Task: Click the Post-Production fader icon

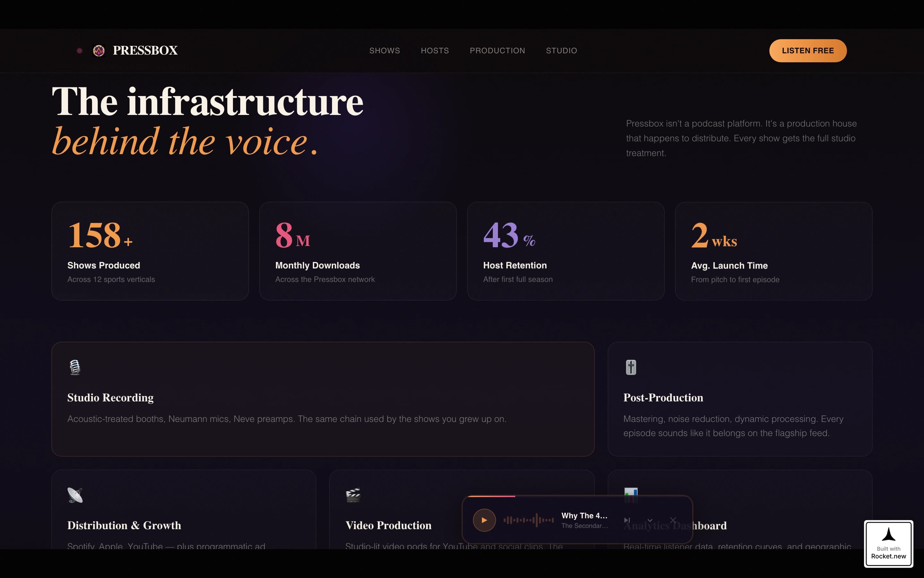Action: pyautogui.click(x=631, y=367)
